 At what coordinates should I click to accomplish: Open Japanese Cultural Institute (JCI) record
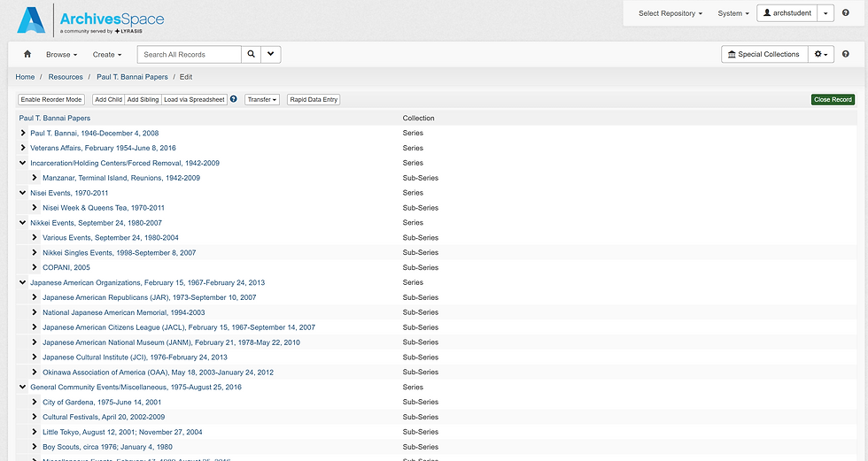click(x=135, y=357)
